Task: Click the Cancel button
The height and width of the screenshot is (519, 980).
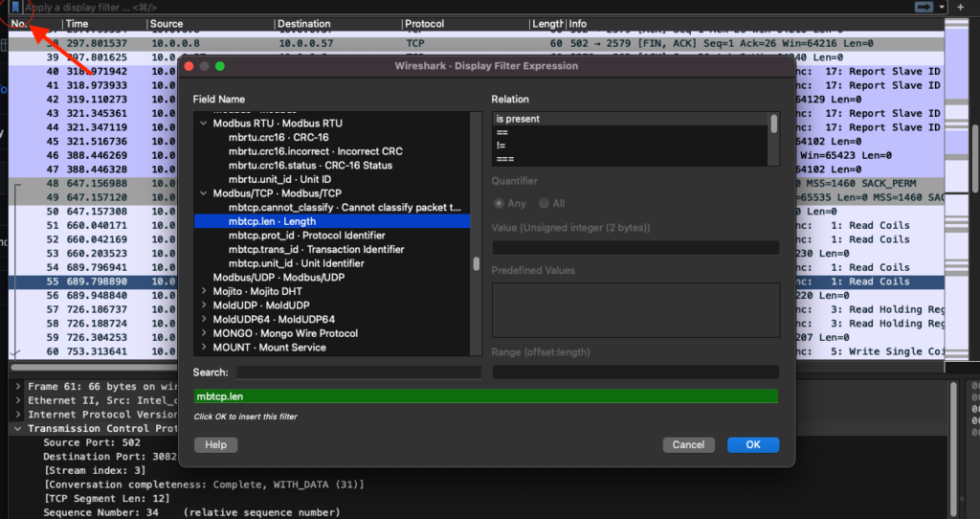Action: point(688,444)
